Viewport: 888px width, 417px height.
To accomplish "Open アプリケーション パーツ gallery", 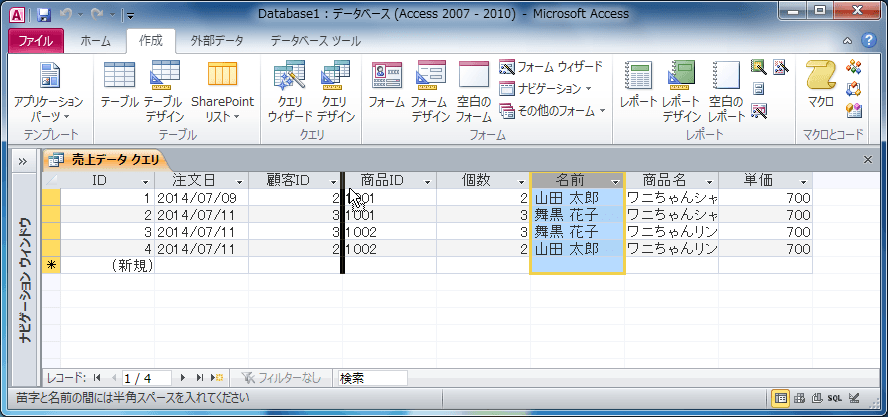I will (49, 92).
